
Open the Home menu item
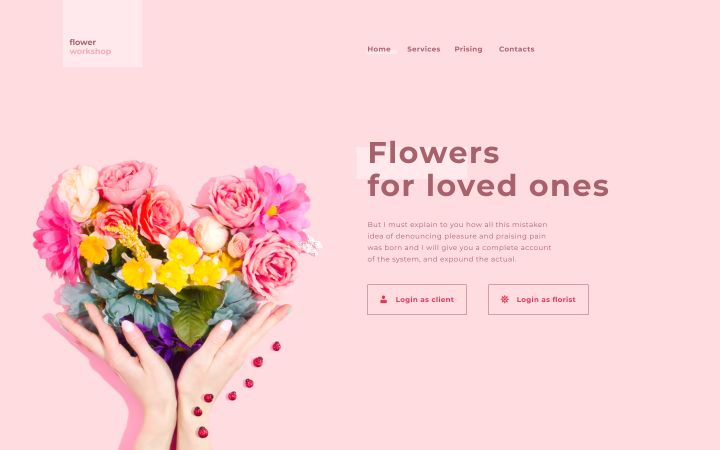click(379, 49)
